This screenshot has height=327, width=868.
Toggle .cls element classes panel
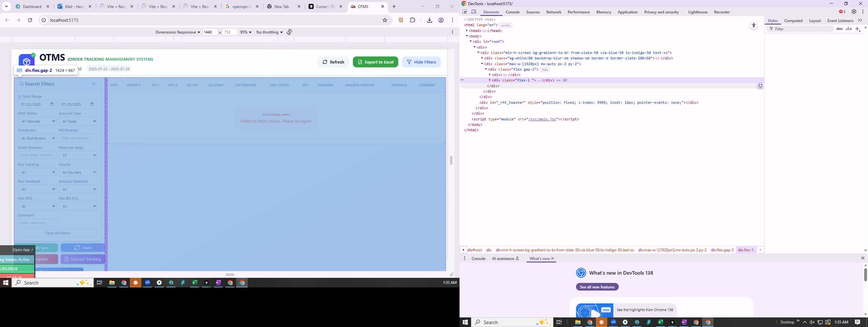[x=849, y=29]
